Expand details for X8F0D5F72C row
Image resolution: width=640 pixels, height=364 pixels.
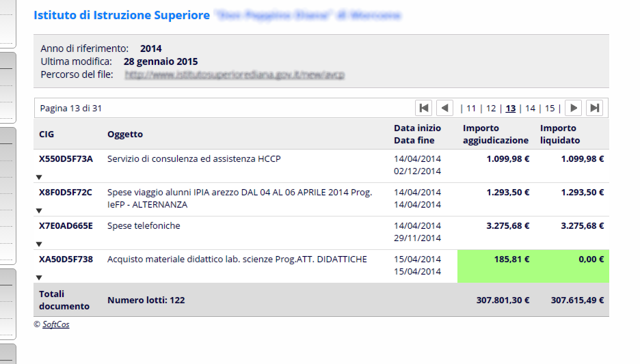(x=39, y=211)
